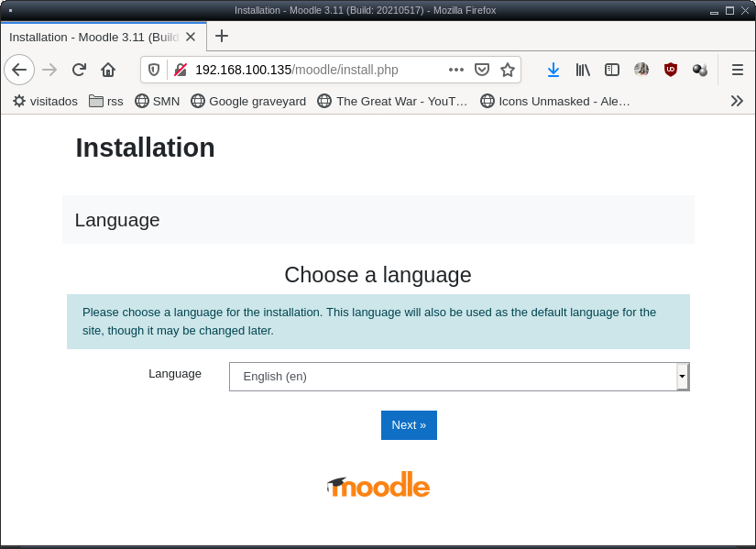
Task: Open The Great War - YouTube bookmark
Action: click(x=392, y=102)
